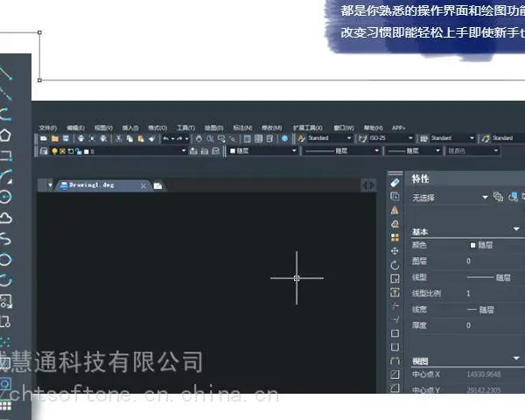The width and height of the screenshot is (525, 420).
Task: Open the drawing tabs list arrow
Action: (x=50, y=185)
